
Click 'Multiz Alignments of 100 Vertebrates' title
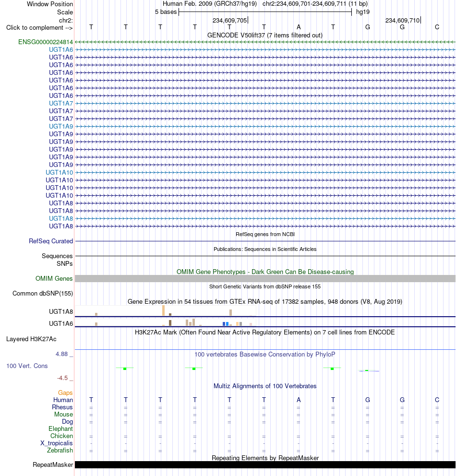point(265,386)
